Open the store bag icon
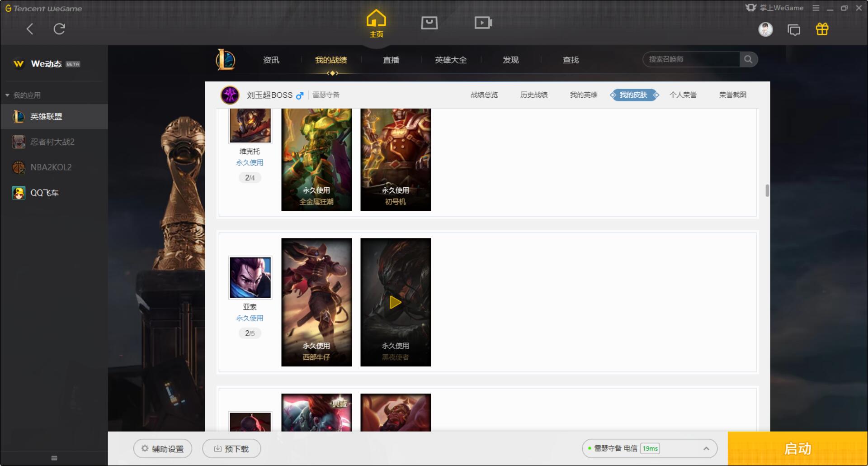Image resolution: width=868 pixels, height=466 pixels. tap(429, 23)
